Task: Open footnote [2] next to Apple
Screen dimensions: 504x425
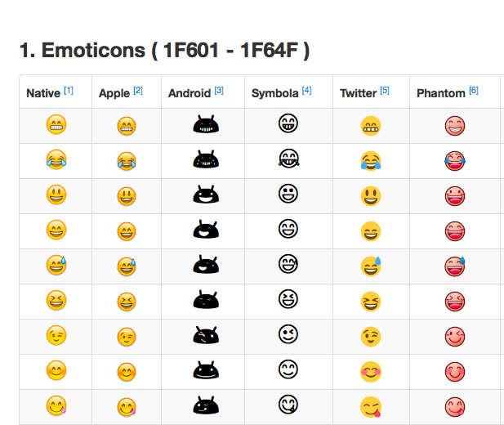Action: tap(138, 91)
